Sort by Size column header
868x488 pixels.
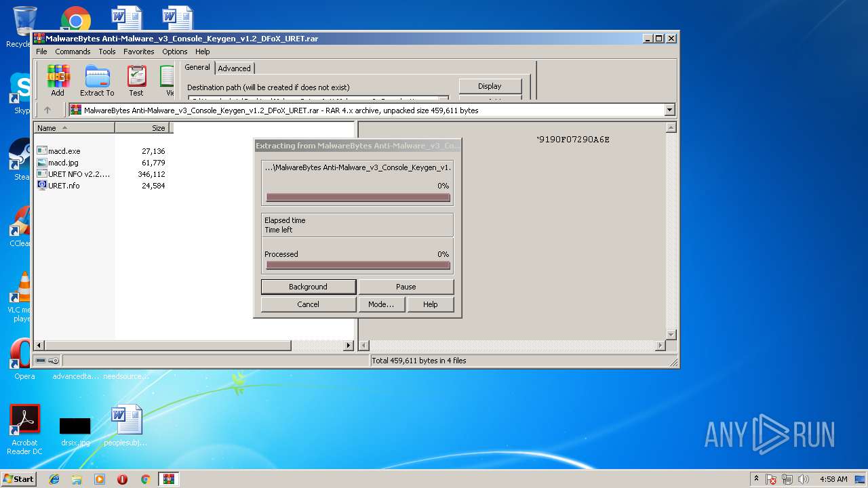(x=142, y=127)
